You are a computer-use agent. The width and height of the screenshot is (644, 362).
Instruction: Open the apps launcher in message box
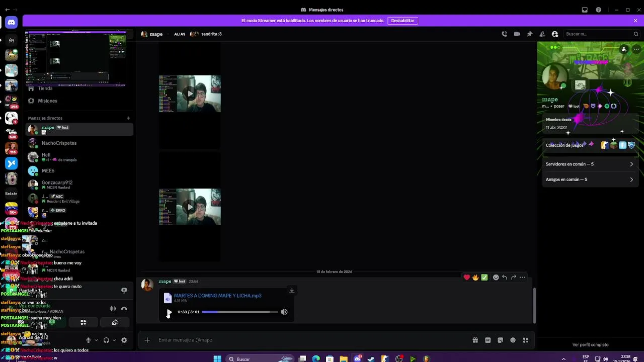click(x=525, y=340)
